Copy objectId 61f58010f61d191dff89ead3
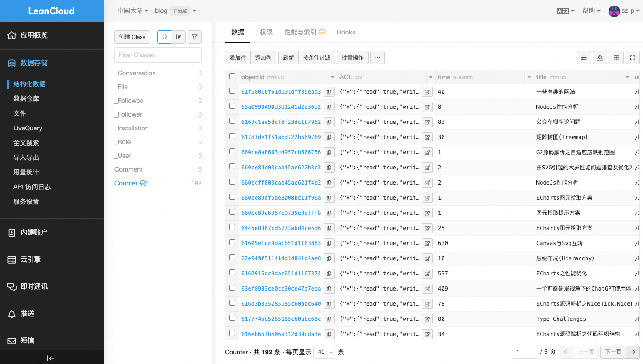This screenshot has width=643, height=364. point(329,92)
